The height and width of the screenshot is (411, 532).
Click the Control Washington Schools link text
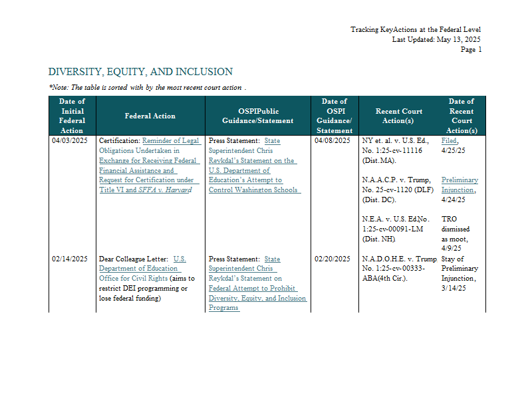253,190
